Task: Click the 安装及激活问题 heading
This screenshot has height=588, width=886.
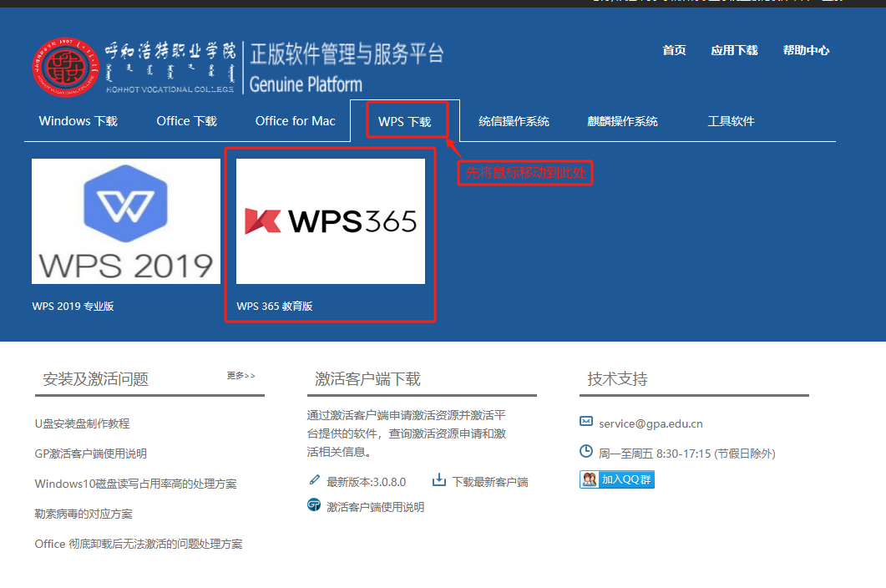Action: [95, 379]
